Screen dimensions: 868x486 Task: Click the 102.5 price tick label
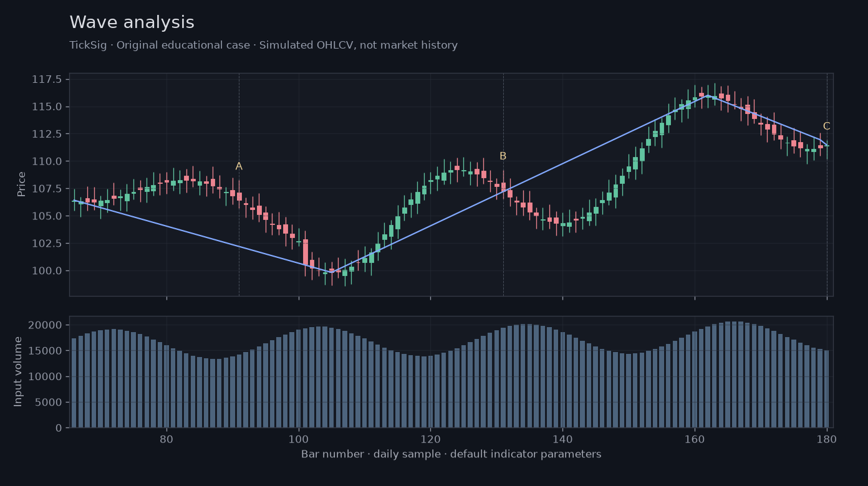click(47, 244)
